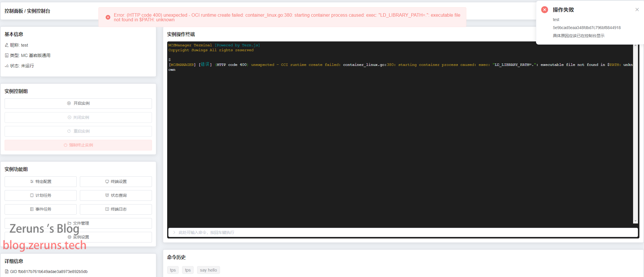The image size is (644, 277).
Task: Click the sliders icon on 特定配置
Action: point(32,182)
